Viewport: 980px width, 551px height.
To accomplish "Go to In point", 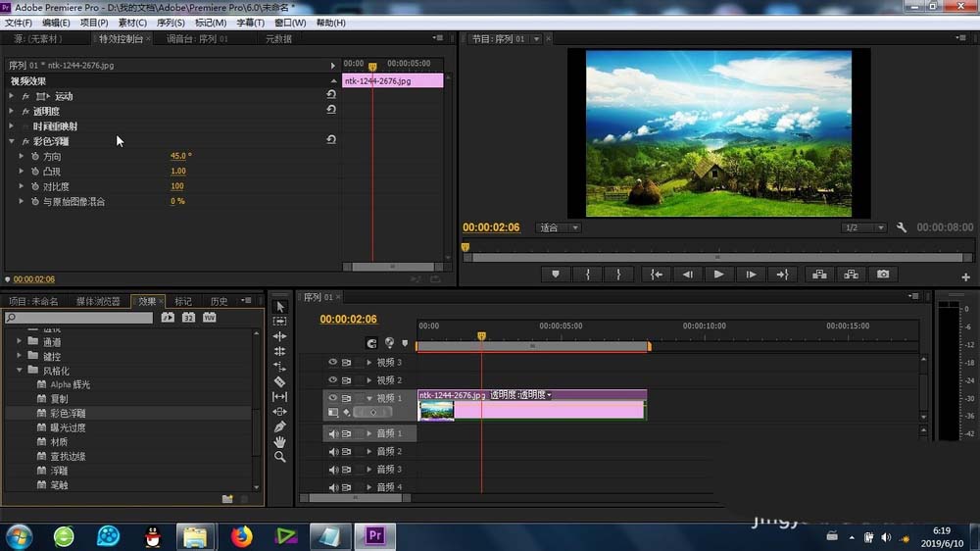I will pos(657,274).
